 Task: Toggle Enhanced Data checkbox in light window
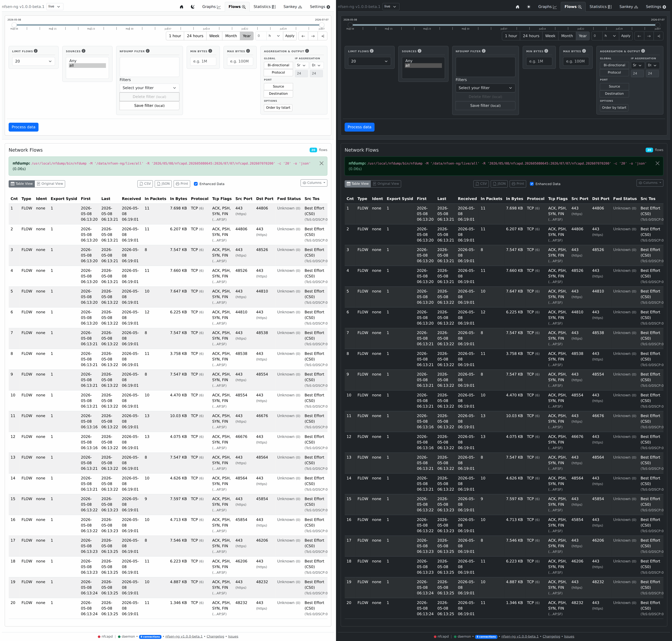[x=196, y=184]
